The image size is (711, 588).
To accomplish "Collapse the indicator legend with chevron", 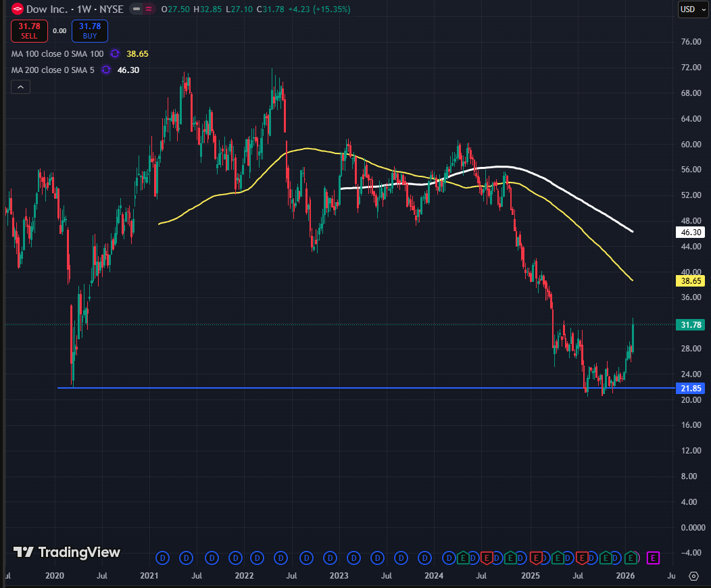I will coord(20,87).
